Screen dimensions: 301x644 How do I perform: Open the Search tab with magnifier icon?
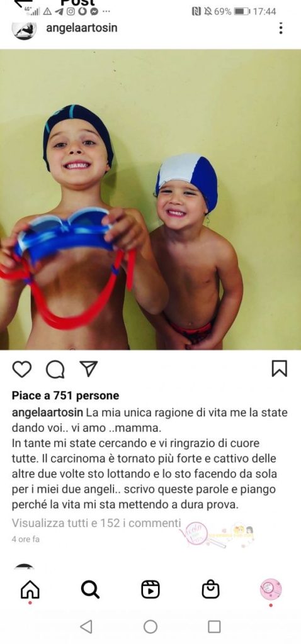coord(90,590)
